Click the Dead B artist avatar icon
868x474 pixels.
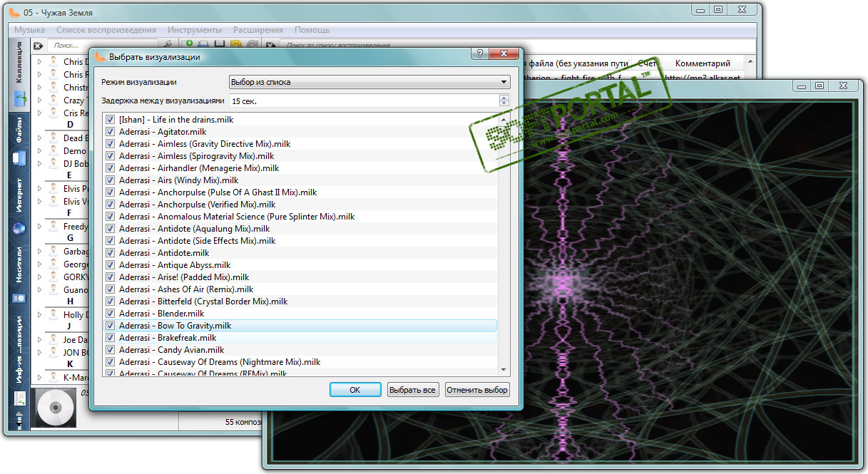point(53,138)
